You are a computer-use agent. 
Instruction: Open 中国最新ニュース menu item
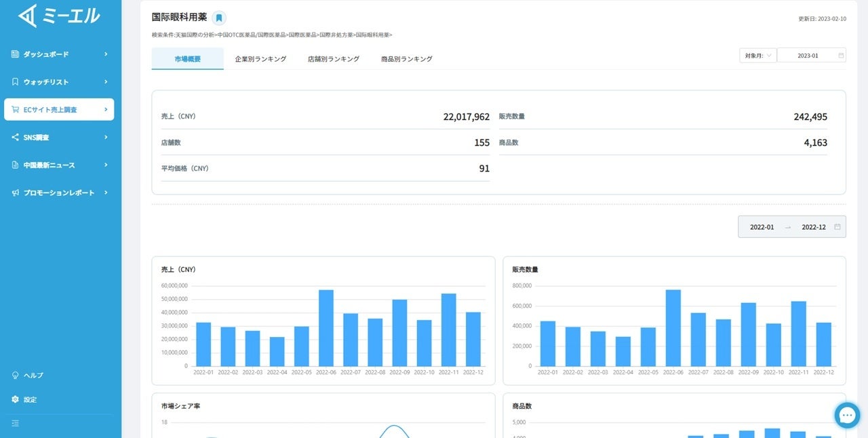tap(59, 165)
